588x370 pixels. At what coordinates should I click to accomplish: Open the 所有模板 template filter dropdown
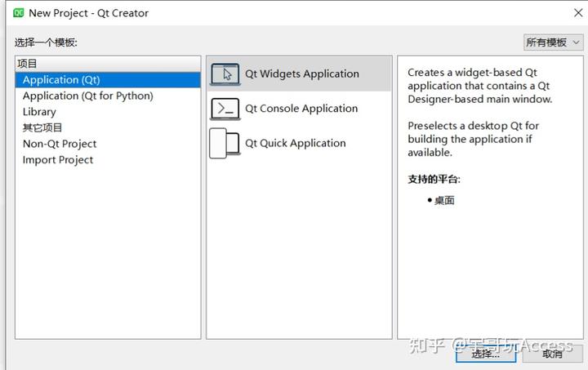tap(553, 42)
